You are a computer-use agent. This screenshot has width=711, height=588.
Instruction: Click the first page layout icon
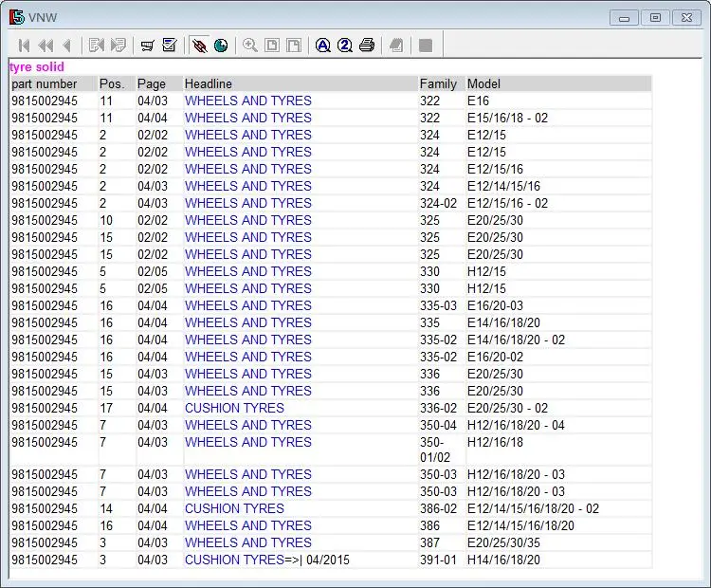coord(272,46)
